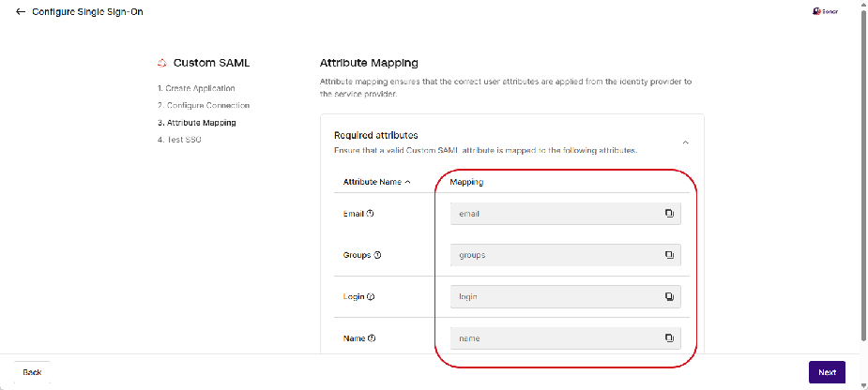
Task: Click the Attribute Mapping heading
Action: (369, 63)
